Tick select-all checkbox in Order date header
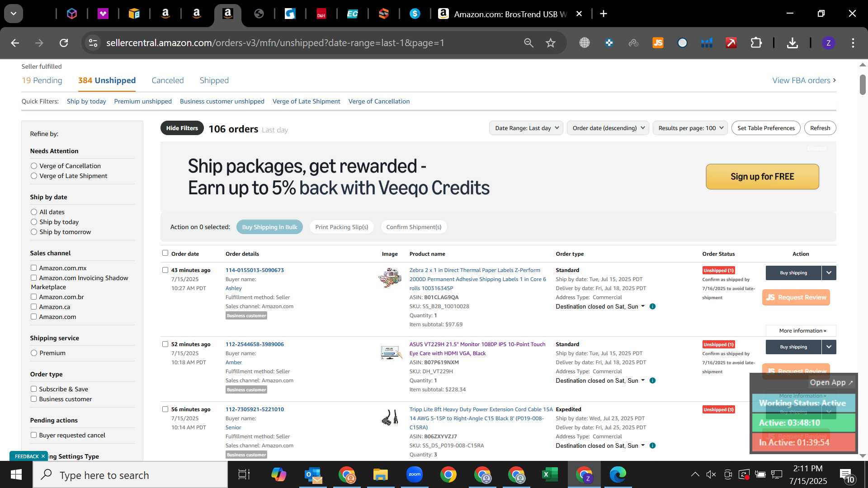Viewport: 868px width, 488px height. [165, 253]
